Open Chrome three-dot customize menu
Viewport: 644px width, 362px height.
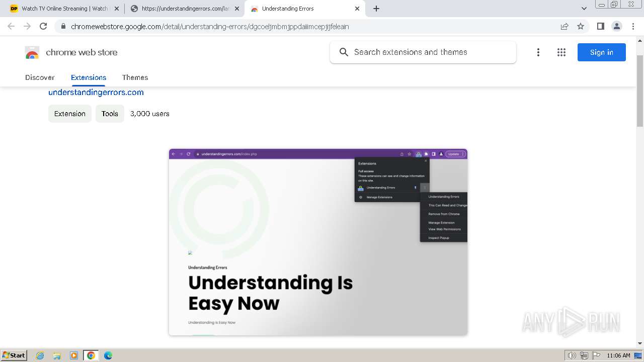tap(633, 26)
